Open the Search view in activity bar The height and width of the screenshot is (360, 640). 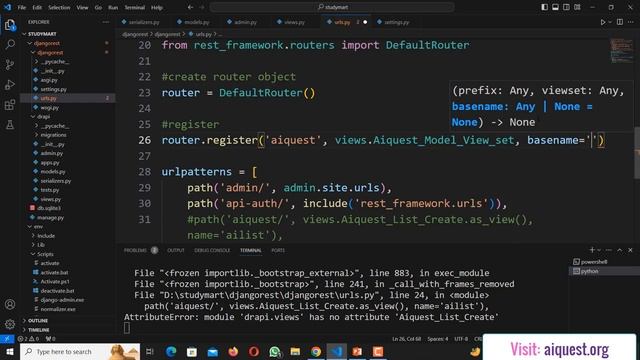tap(10, 44)
